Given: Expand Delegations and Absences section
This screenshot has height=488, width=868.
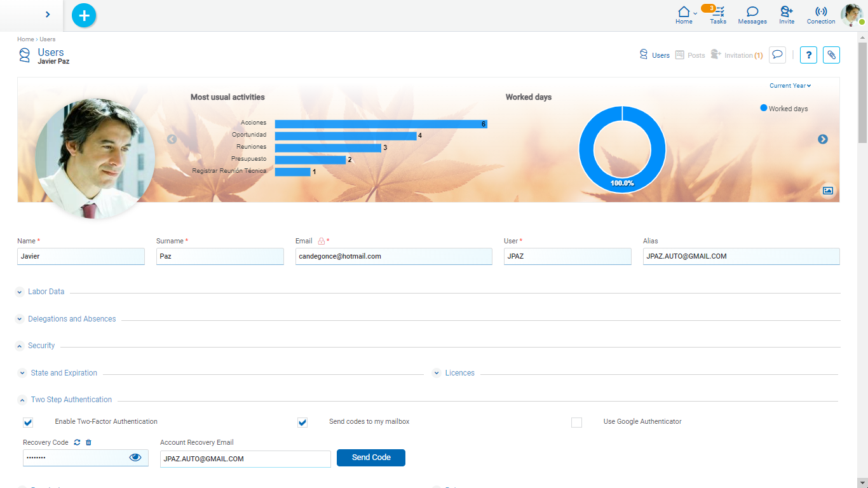Looking at the screenshot, I should 21,319.
